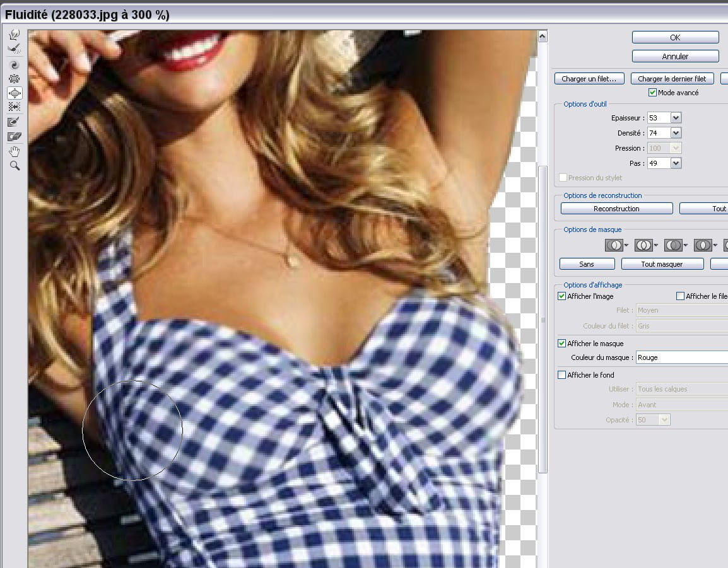Select the Thaw Mask eraser tool
This screenshot has width=728, height=568.
point(14,136)
